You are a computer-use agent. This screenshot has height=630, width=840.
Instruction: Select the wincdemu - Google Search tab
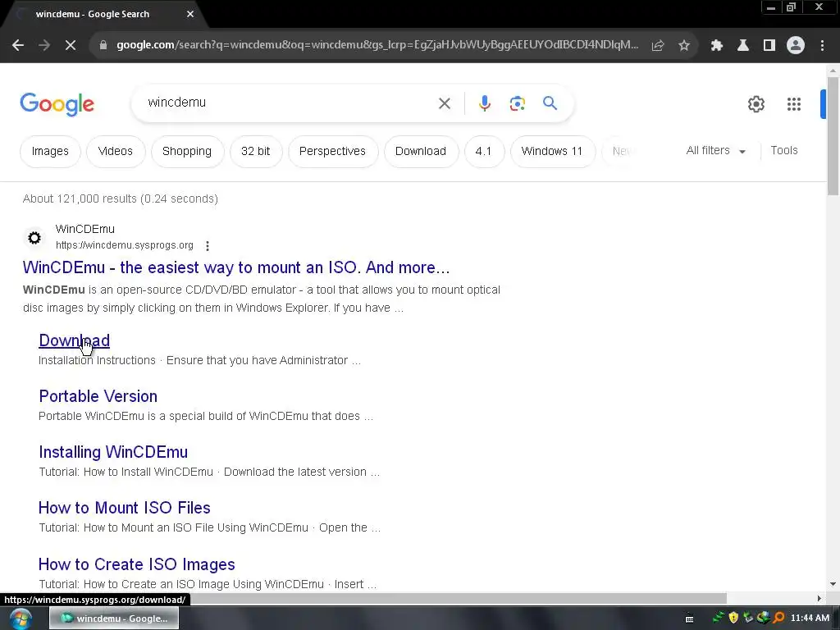(x=102, y=15)
